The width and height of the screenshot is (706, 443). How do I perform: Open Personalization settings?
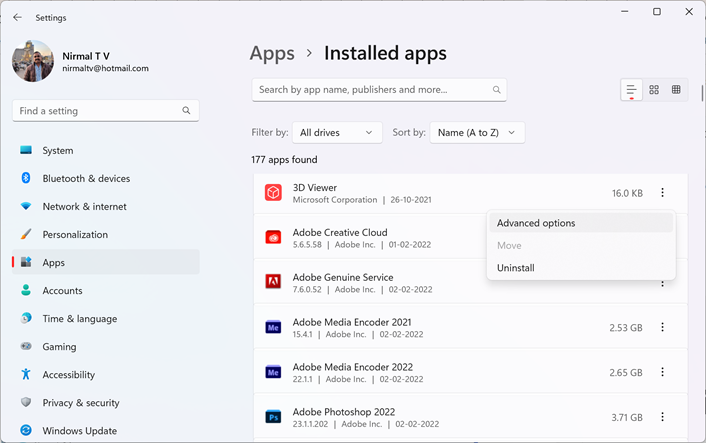tap(106, 235)
